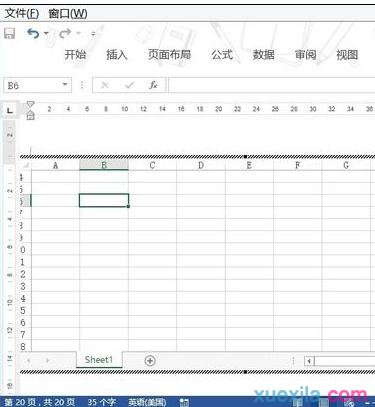Click the tab stop selector L button
Screen dimensions: 375x407
point(10,110)
